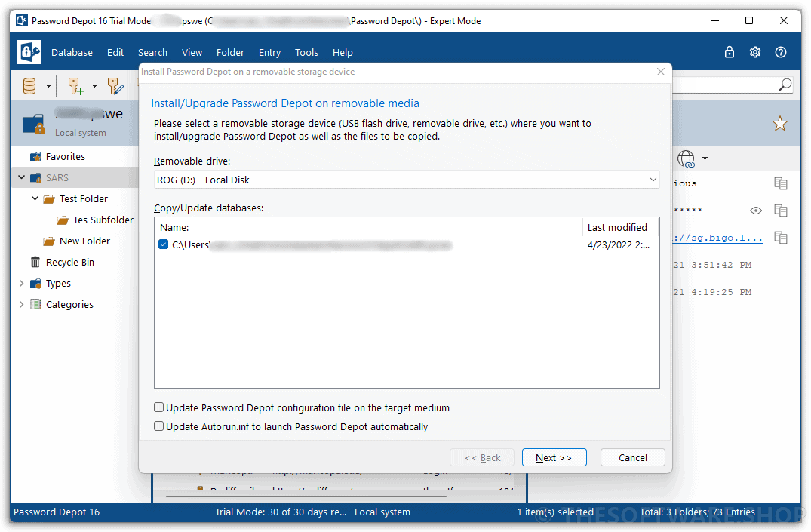Mark entry as favorite with star icon

[780, 124]
